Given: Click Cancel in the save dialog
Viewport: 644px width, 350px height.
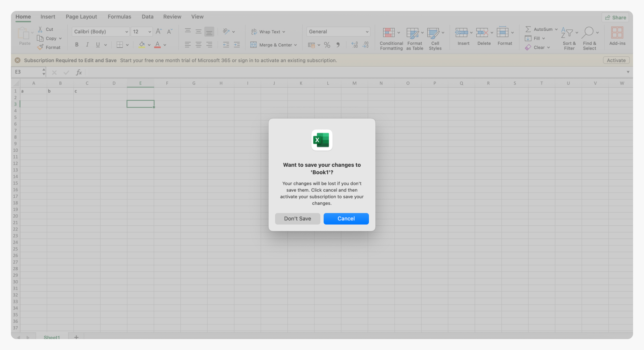Looking at the screenshot, I should coord(346,219).
